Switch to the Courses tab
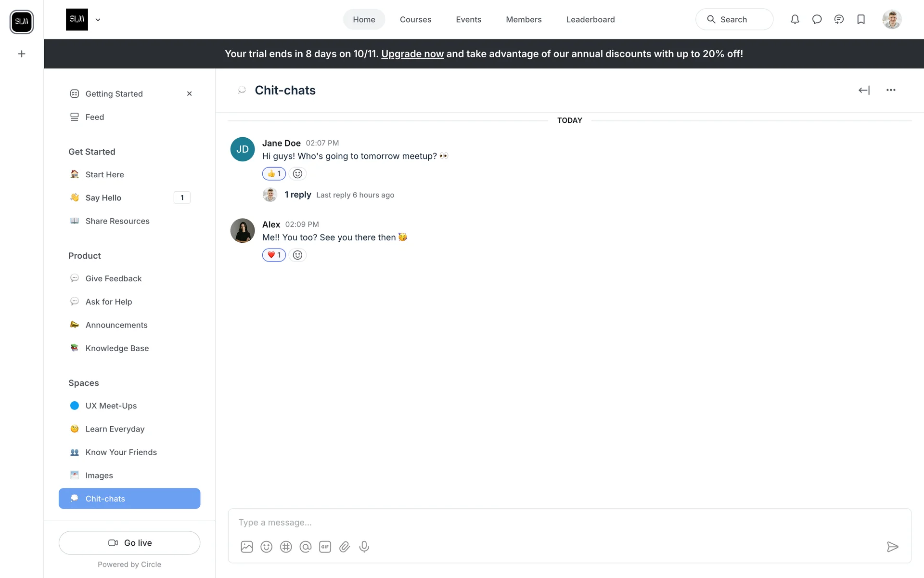This screenshot has height=578, width=924. [415, 19]
